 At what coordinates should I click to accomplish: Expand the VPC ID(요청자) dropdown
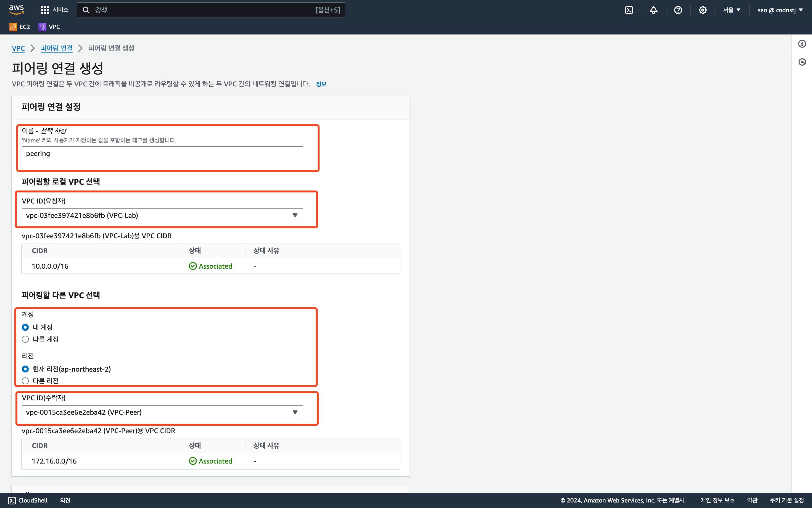tap(162, 215)
